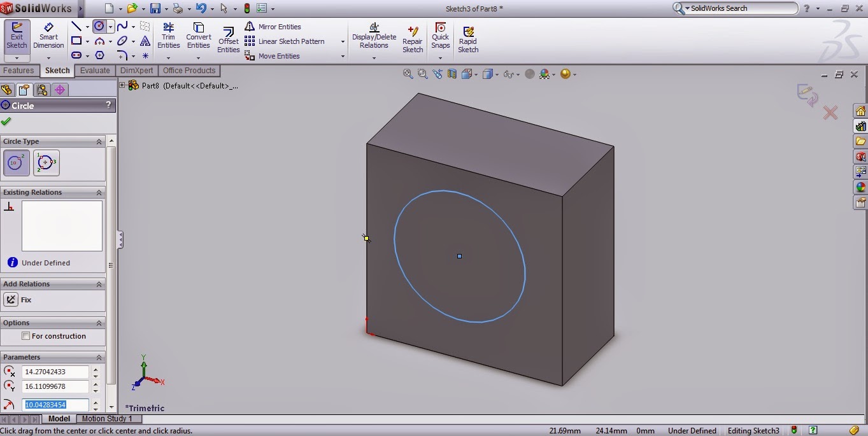Expand the Linear Sketch Pattern dropdown
The width and height of the screenshot is (868, 436).
[x=343, y=42]
